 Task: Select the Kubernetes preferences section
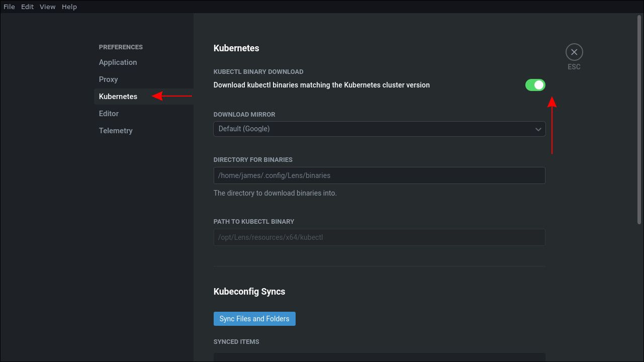118,96
